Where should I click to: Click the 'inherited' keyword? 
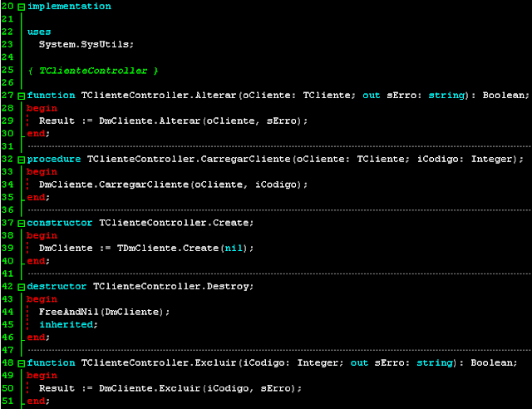(x=66, y=324)
